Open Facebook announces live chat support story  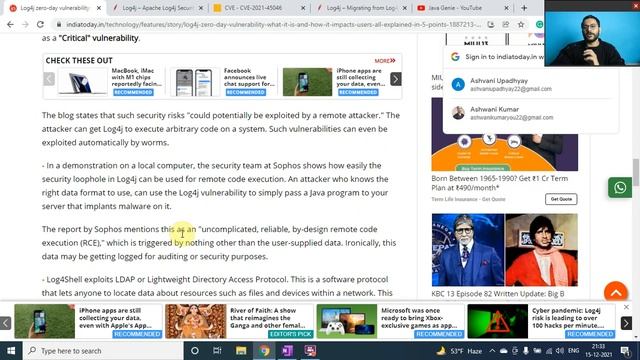point(249,77)
